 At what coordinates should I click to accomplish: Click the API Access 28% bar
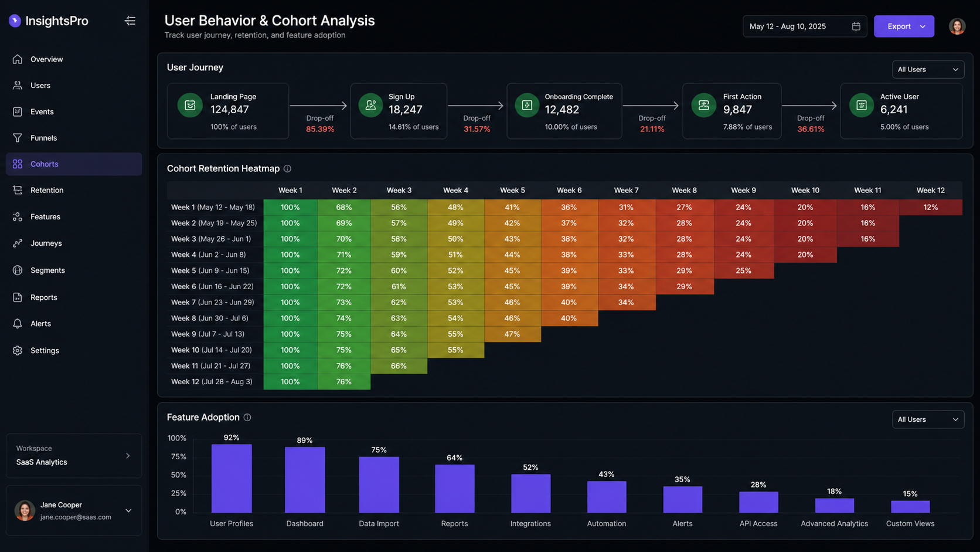pyautogui.click(x=758, y=502)
